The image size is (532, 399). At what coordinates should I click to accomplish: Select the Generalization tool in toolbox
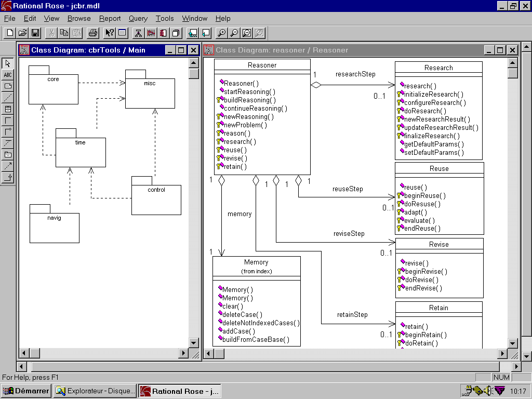(x=8, y=178)
